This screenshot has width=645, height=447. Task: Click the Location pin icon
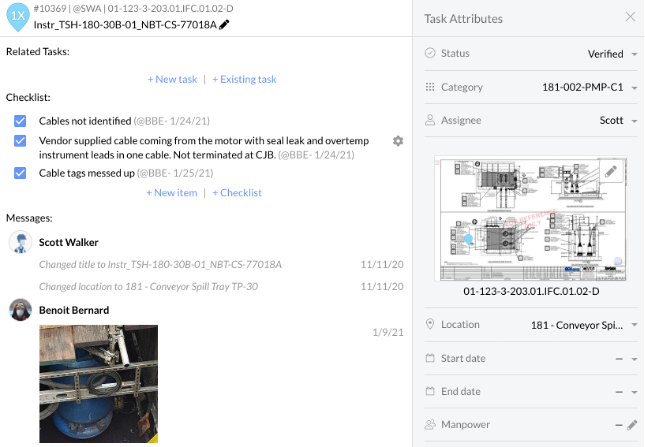[430, 324]
